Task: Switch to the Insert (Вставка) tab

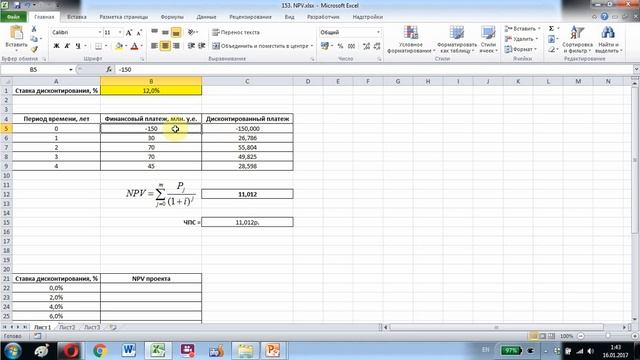Action: coord(77,17)
